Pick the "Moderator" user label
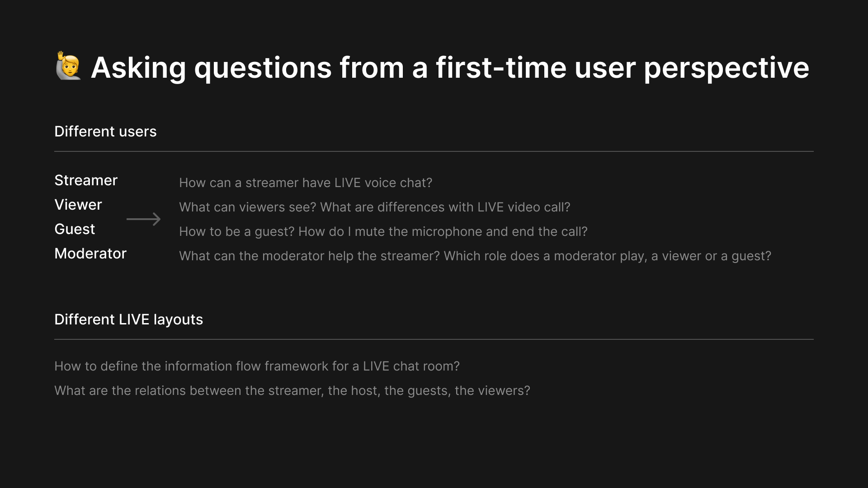Screen dimensions: 868x488 pyautogui.click(x=90, y=253)
